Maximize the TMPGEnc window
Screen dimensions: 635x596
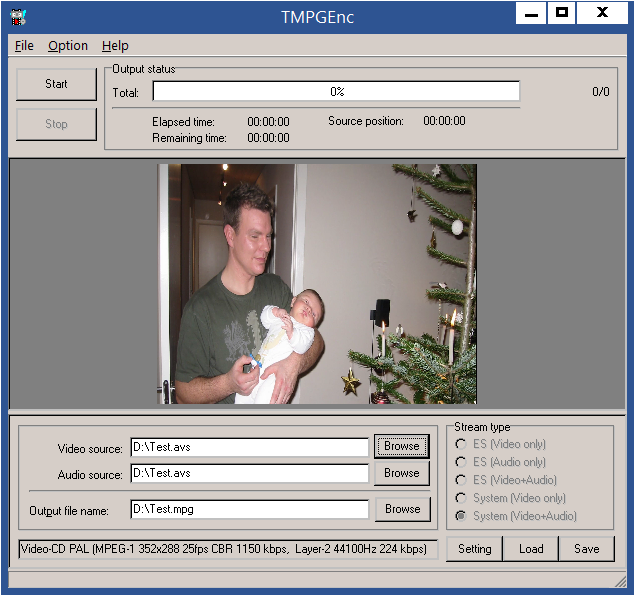click(562, 13)
